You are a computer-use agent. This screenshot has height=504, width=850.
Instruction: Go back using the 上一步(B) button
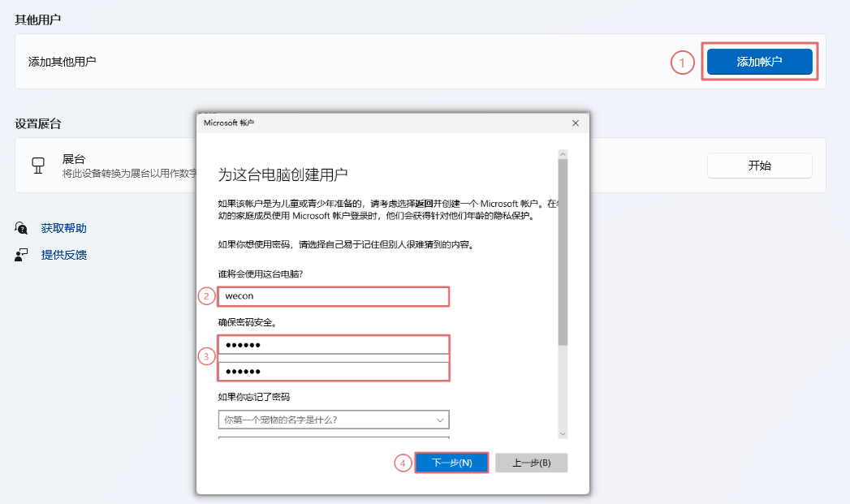531,463
